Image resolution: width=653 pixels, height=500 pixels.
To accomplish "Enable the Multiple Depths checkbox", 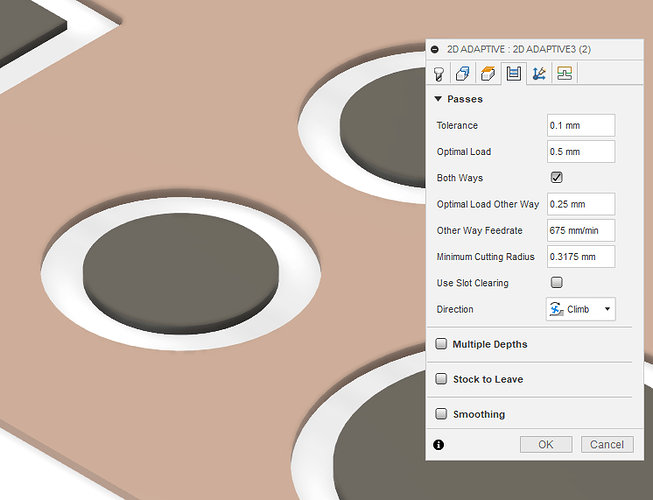I will pos(441,344).
